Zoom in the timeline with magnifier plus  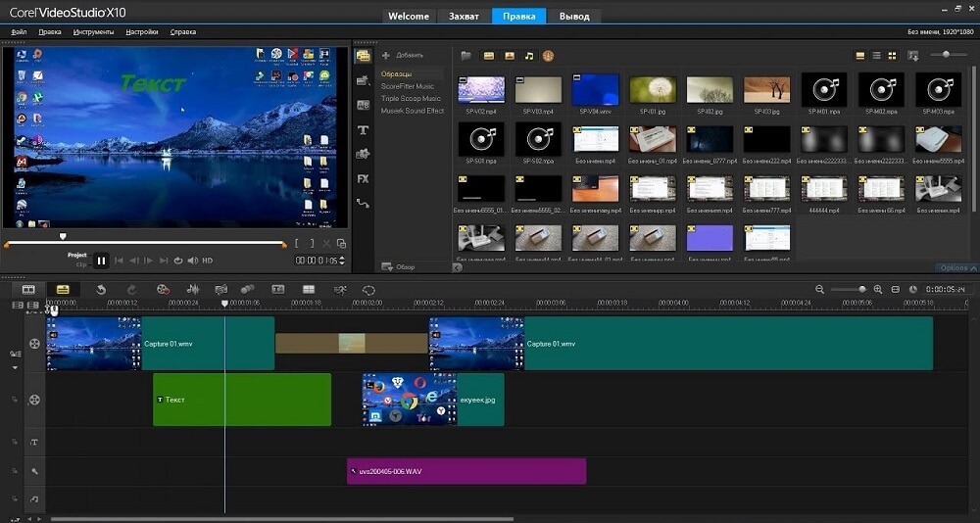pyautogui.click(x=878, y=289)
